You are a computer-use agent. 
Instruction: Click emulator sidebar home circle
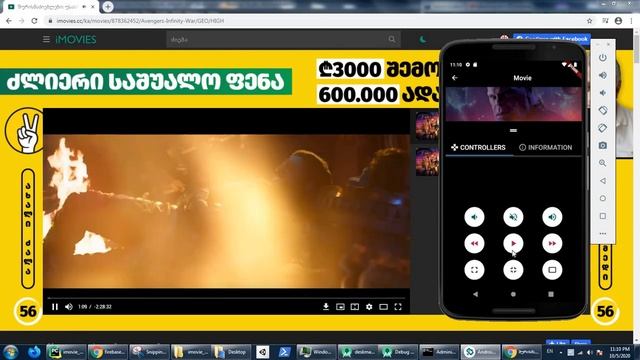602,198
